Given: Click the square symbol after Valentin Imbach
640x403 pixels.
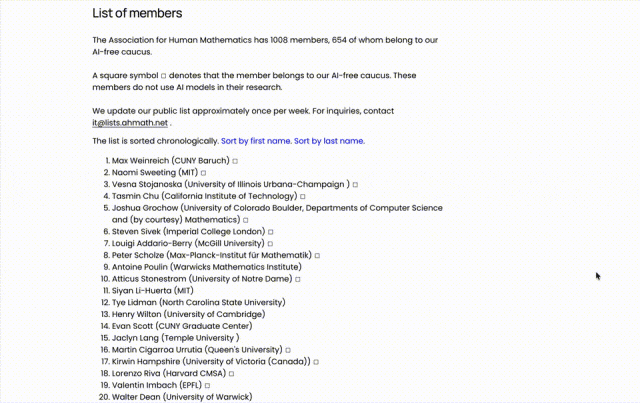Looking at the screenshot, I should [x=207, y=386].
